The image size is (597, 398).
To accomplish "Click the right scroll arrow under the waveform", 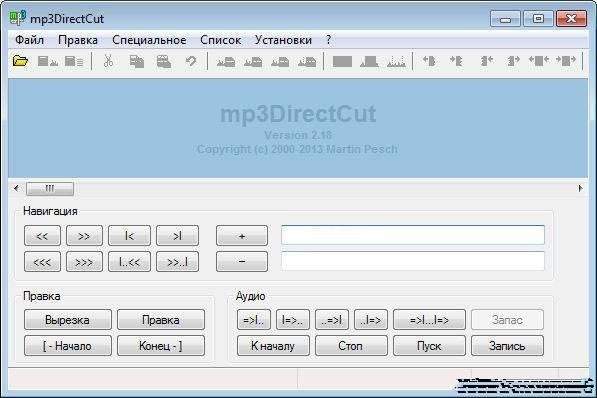I will pyautogui.click(x=580, y=188).
